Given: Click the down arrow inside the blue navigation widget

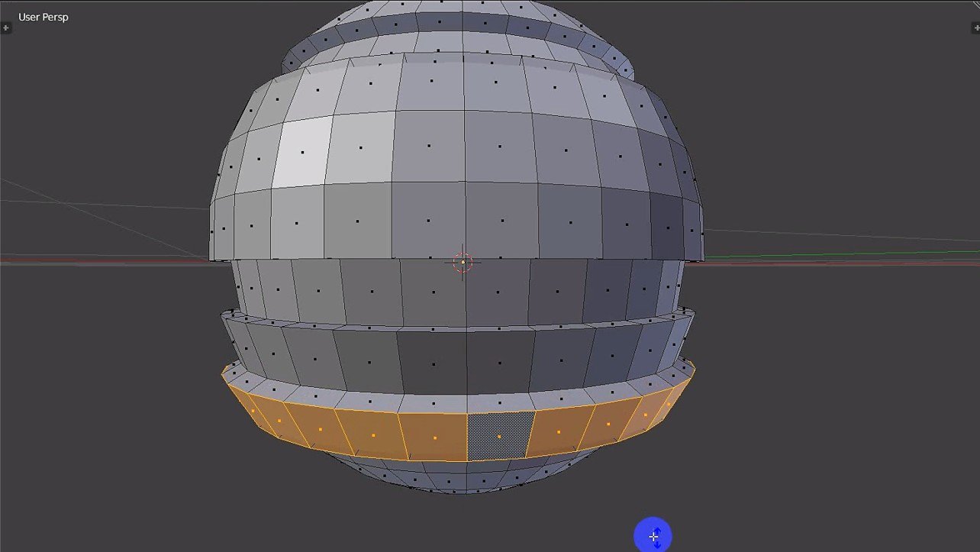Looking at the screenshot, I should click(x=657, y=544).
